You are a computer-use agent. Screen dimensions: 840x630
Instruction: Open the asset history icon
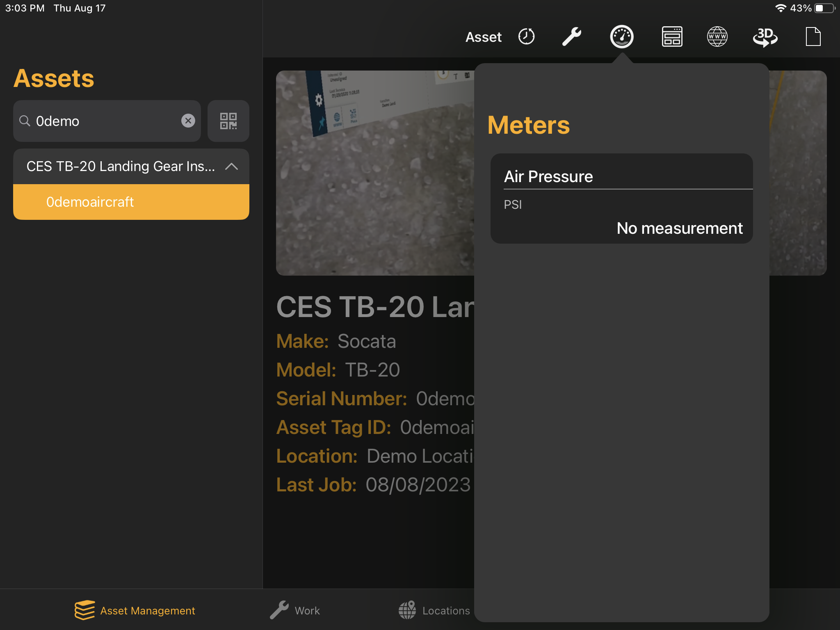[526, 37]
